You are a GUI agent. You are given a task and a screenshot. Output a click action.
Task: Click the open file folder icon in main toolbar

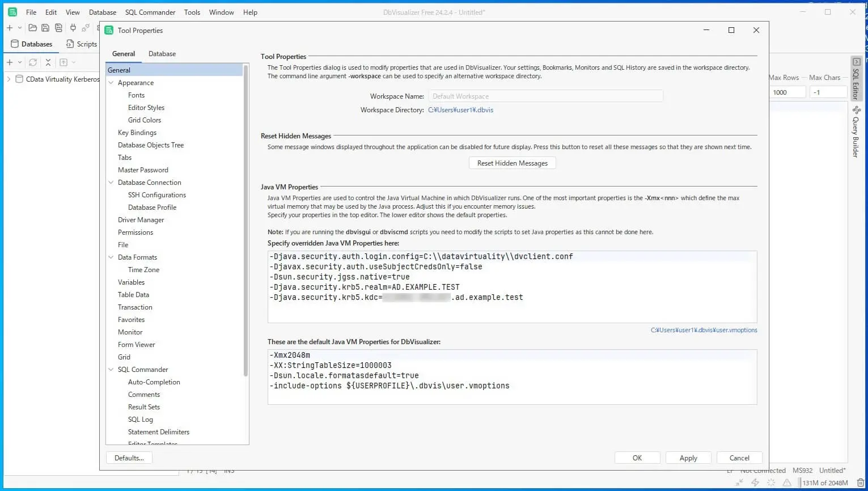tap(33, 28)
